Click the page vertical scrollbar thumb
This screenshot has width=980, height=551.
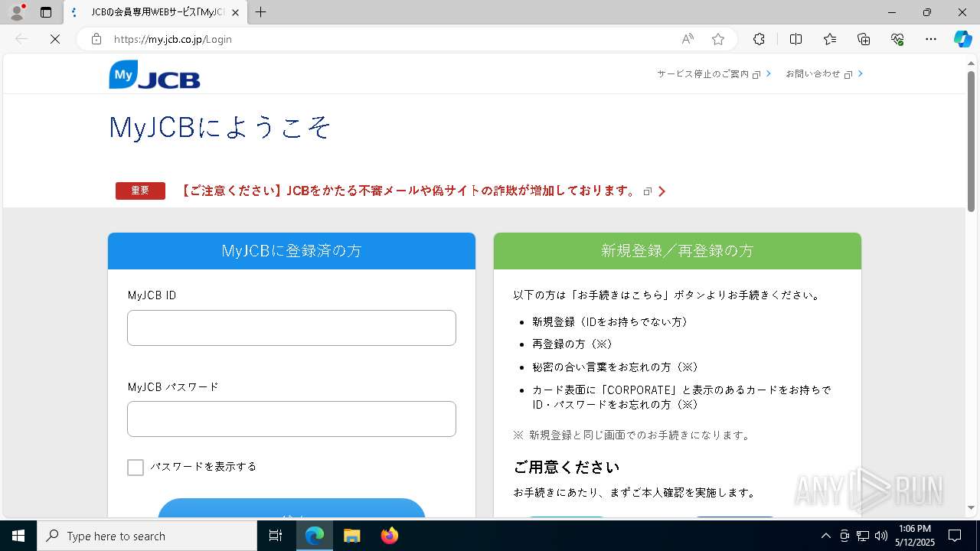[x=971, y=142]
